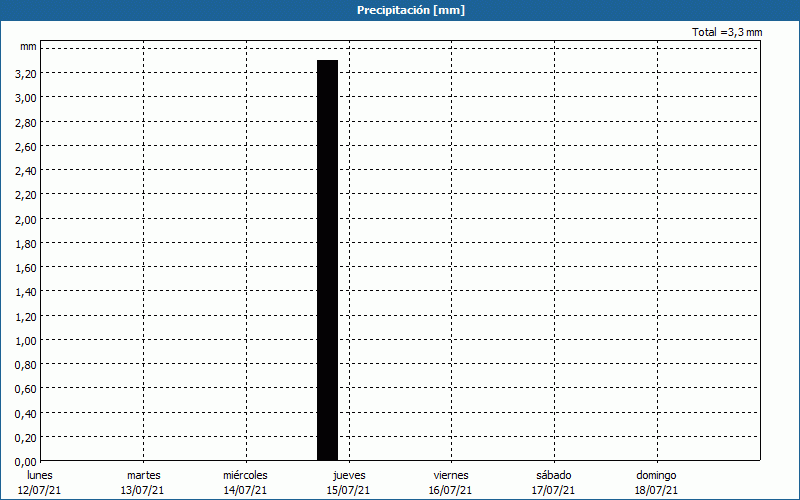Click the mm unit label above the axis
The image size is (800, 500).
[28, 47]
